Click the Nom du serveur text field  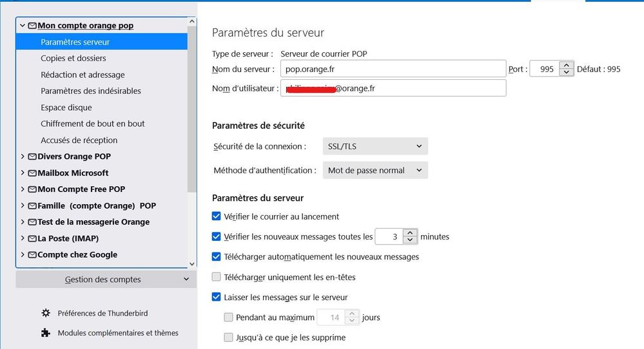[x=393, y=69]
